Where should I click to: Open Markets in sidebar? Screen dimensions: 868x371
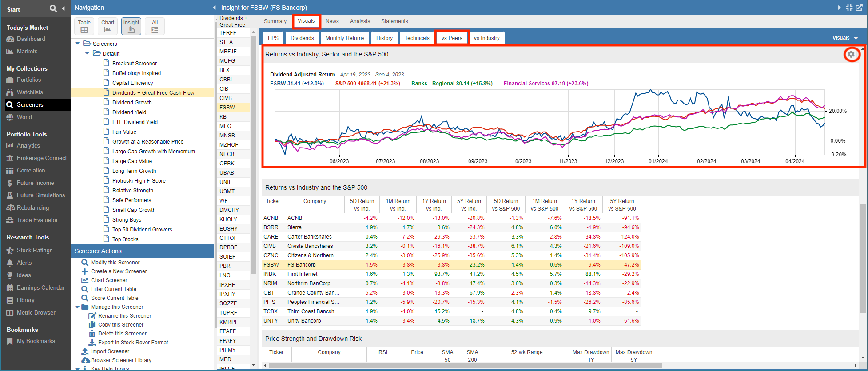tap(27, 52)
